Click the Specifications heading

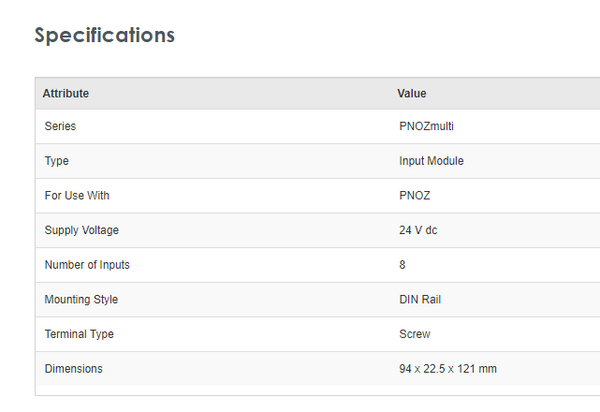click(x=105, y=35)
